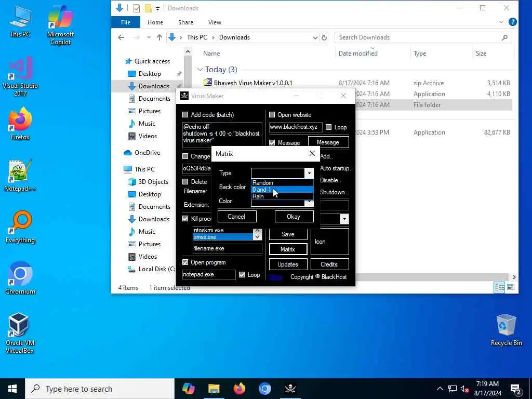
Task: Toggle the Change checkbox
Action: (x=185, y=156)
